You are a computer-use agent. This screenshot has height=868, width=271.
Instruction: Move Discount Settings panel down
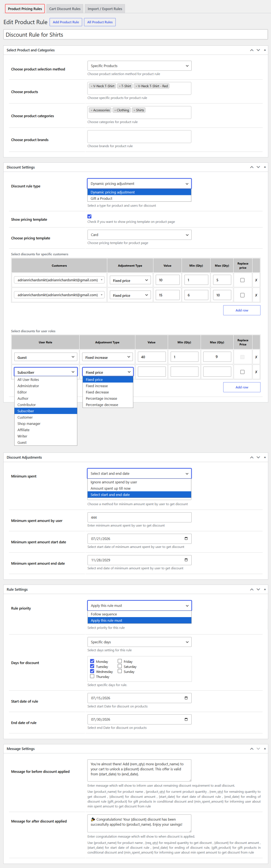pyautogui.click(x=258, y=167)
